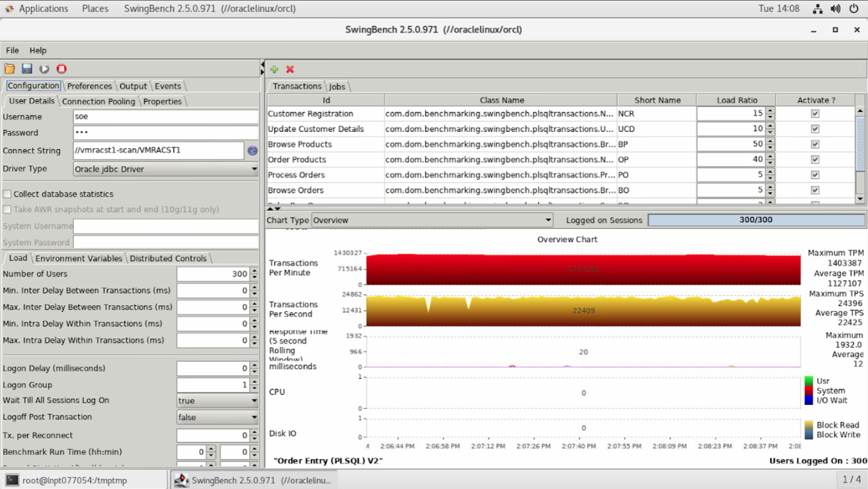Open a configuration file with the folder icon
Image resolution: width=868 pixels, height=489 pixels.
(x=10, y=69)
